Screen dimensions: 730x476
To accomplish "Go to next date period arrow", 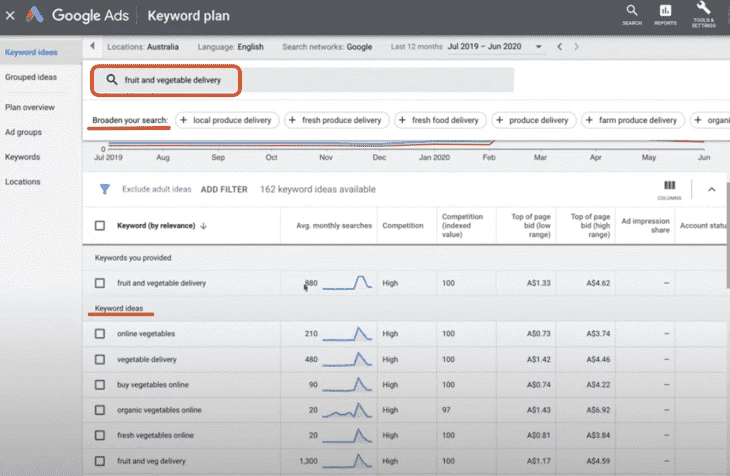I will pyautogui.click(x=576, y=47).
